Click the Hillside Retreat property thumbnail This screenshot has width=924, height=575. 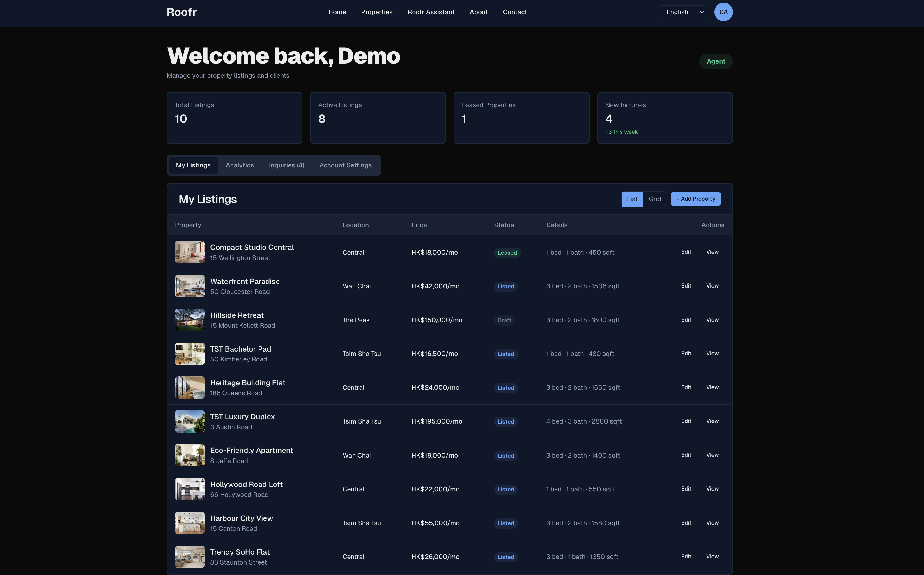[189, 320]
